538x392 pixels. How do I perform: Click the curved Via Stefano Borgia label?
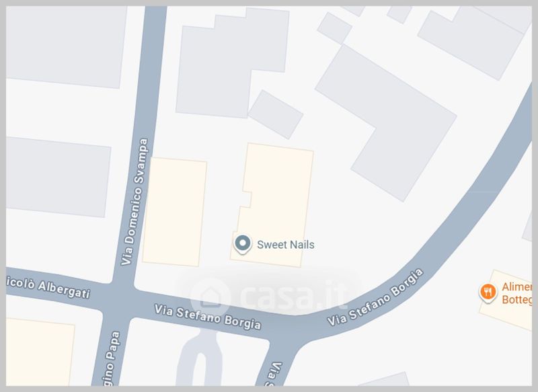point(375,298)
